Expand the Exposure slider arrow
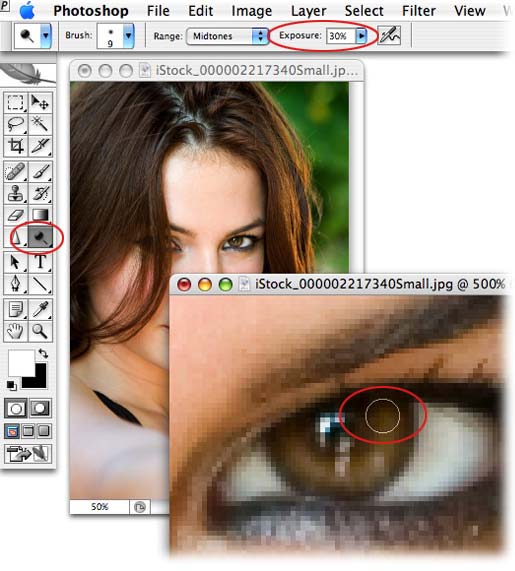515x571 pixels. (x=361, y=36)
